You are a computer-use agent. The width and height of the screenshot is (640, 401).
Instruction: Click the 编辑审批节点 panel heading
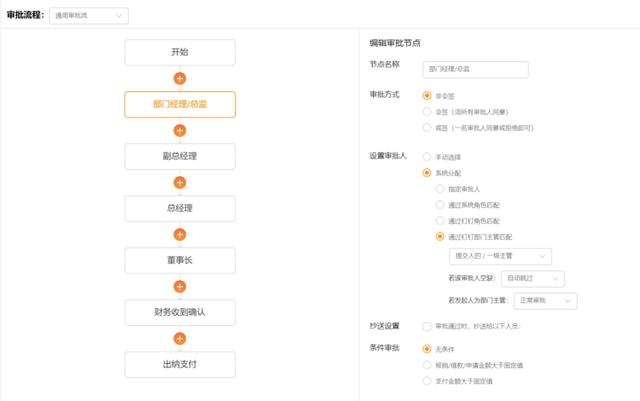tap(395, 43)
